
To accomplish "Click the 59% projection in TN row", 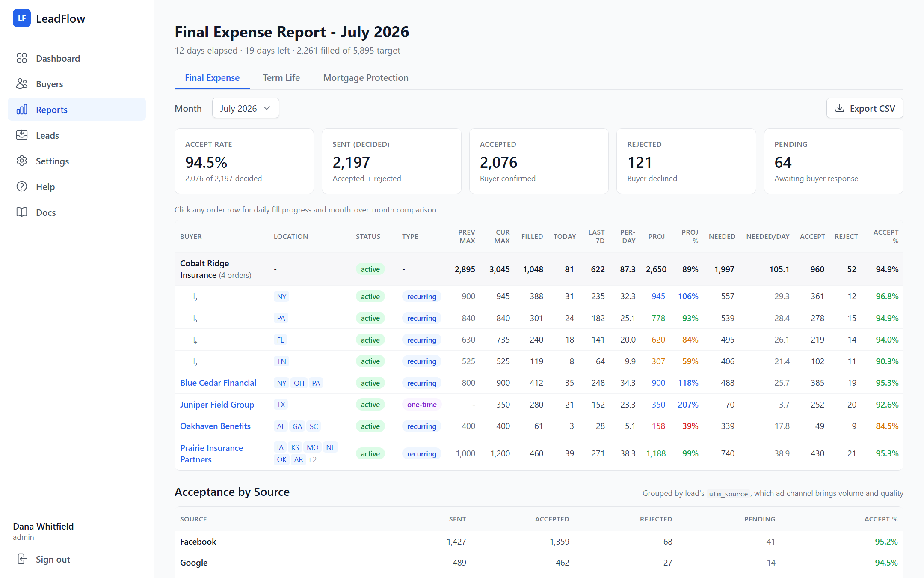I will click(x=690, y=361).
